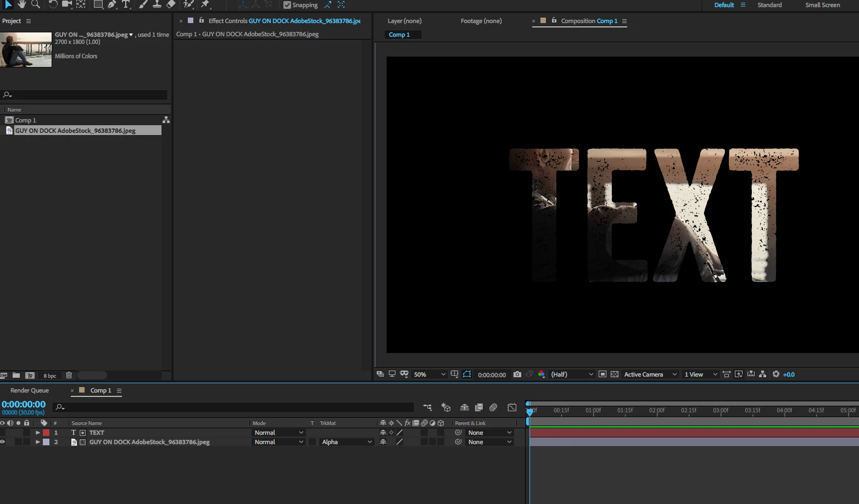This screenshot has width=859, height=504.
Task: Select the Zoom magnifier tool
Action: (36, 4)
